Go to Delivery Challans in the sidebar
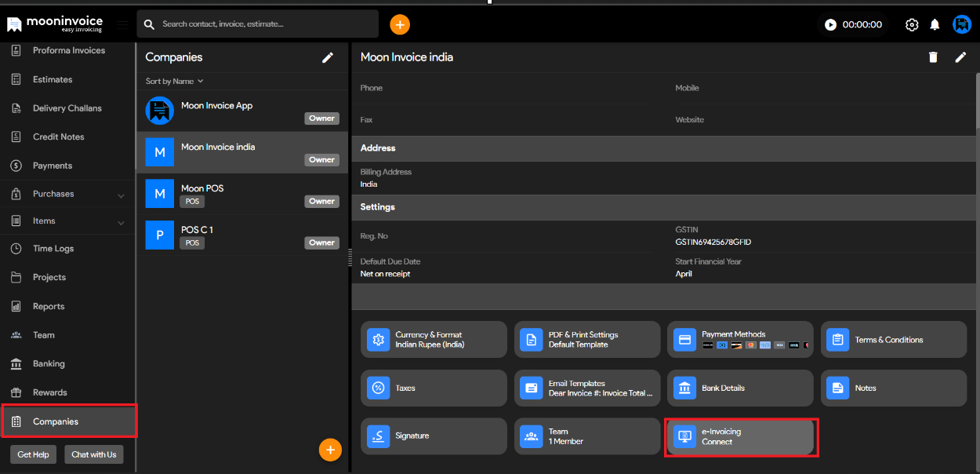 coord(68,108)
